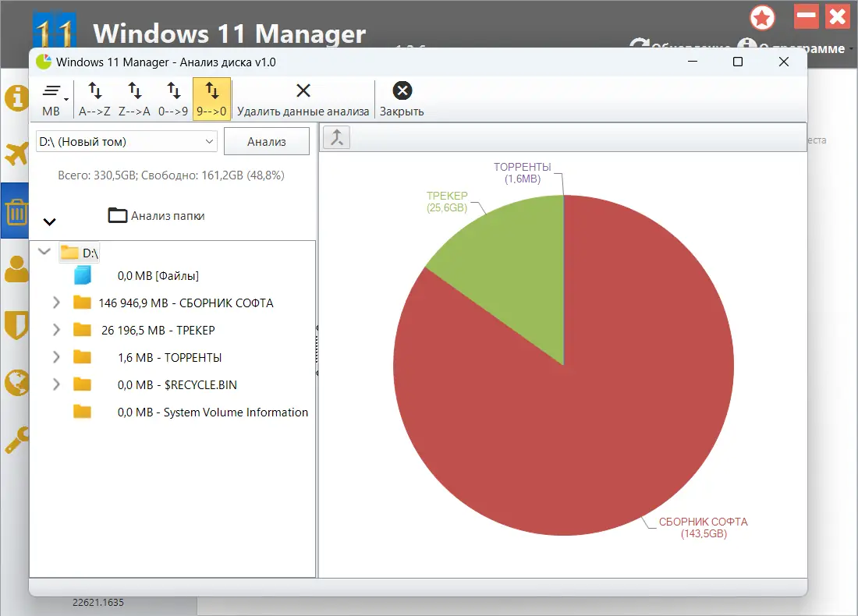Toggle the 9-->0 descending sort

pyautogui.click(x=211, y=99)
